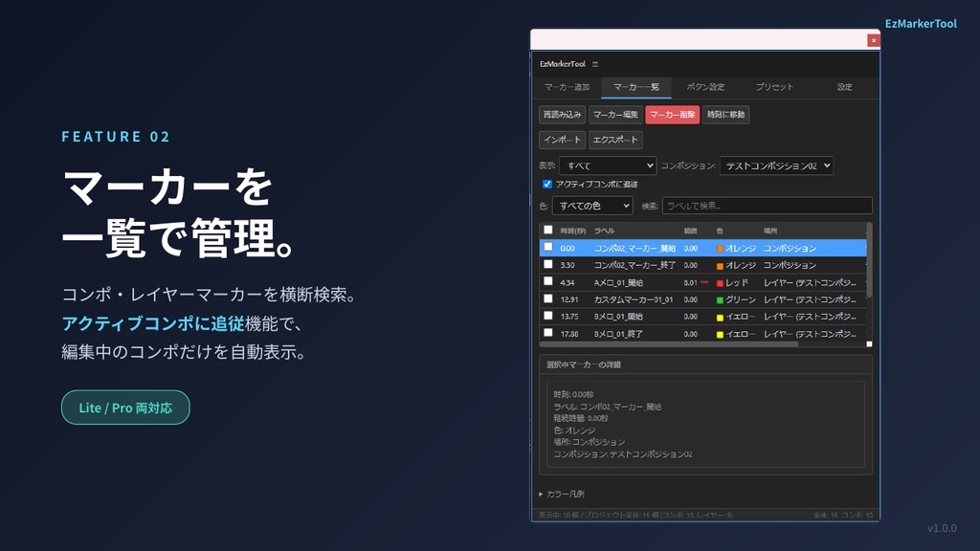
Task: Open the 表示 filter dropdown set to すべて
Action: tap(607, 166)
